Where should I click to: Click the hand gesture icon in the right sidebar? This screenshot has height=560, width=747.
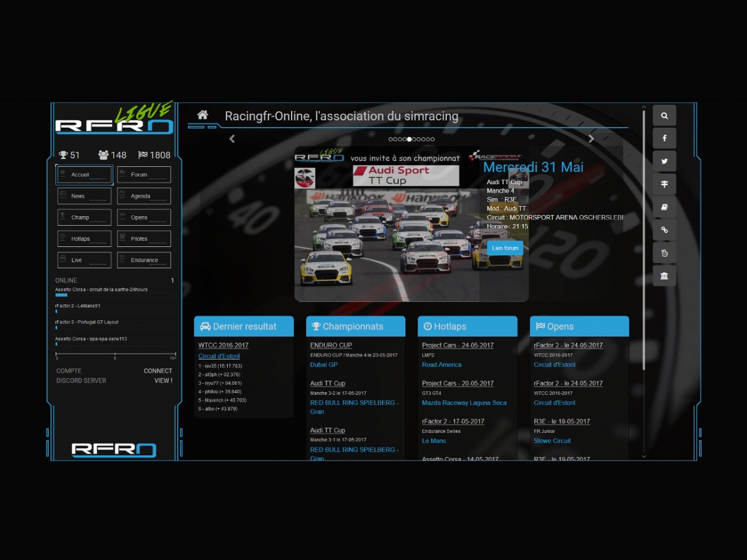tap(664, 253)
